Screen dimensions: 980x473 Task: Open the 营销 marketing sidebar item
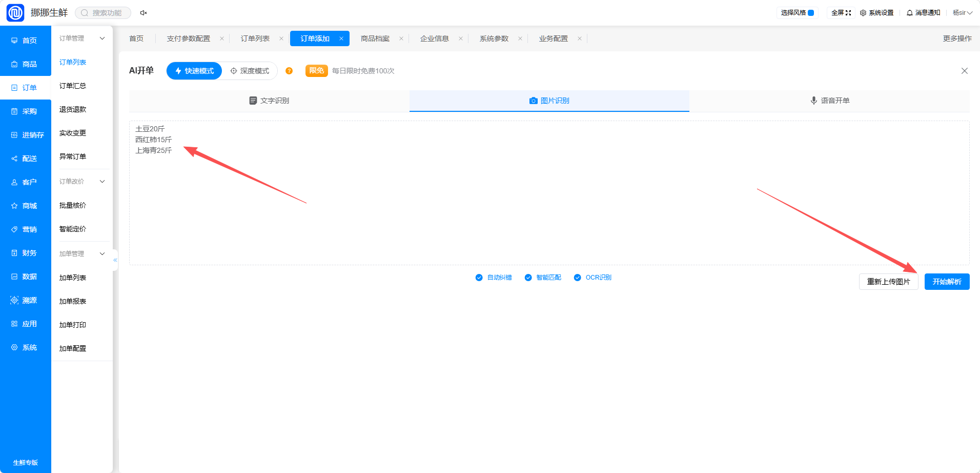tap(25, 229)
